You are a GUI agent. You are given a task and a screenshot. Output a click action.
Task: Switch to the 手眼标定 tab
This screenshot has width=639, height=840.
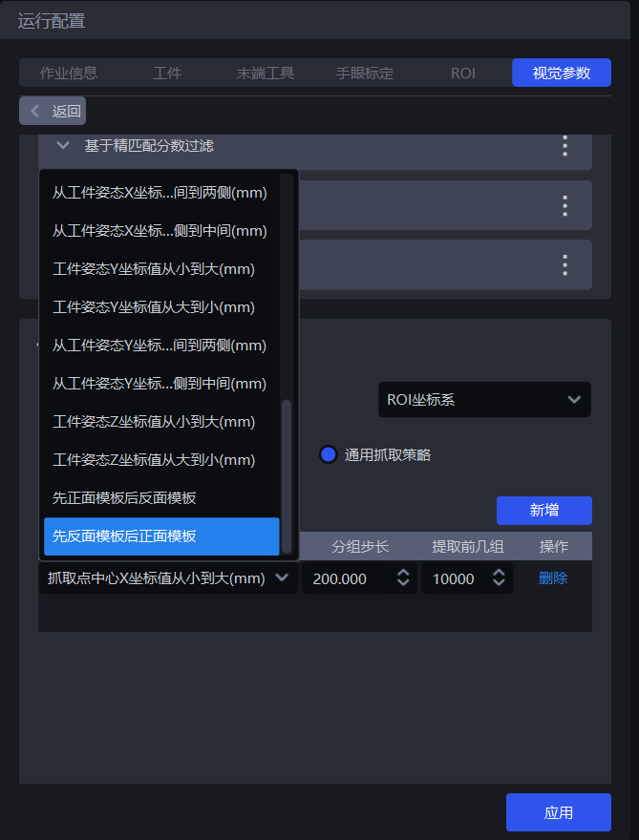pos(364,73)
